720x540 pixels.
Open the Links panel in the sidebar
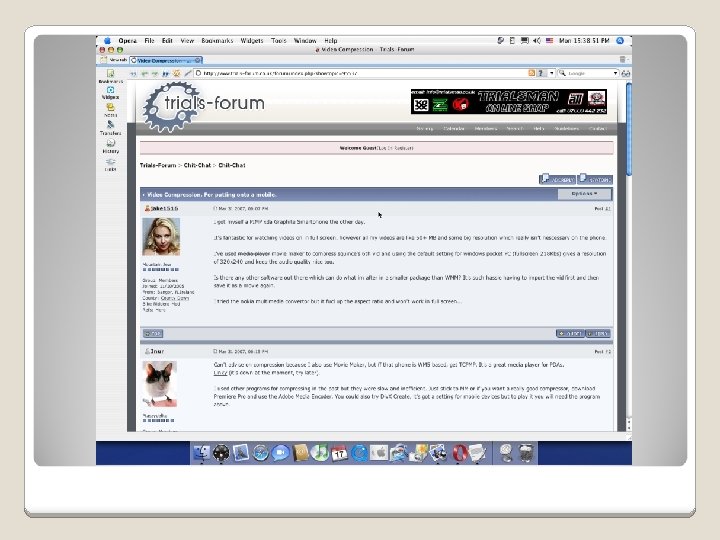tap(110, 164)
